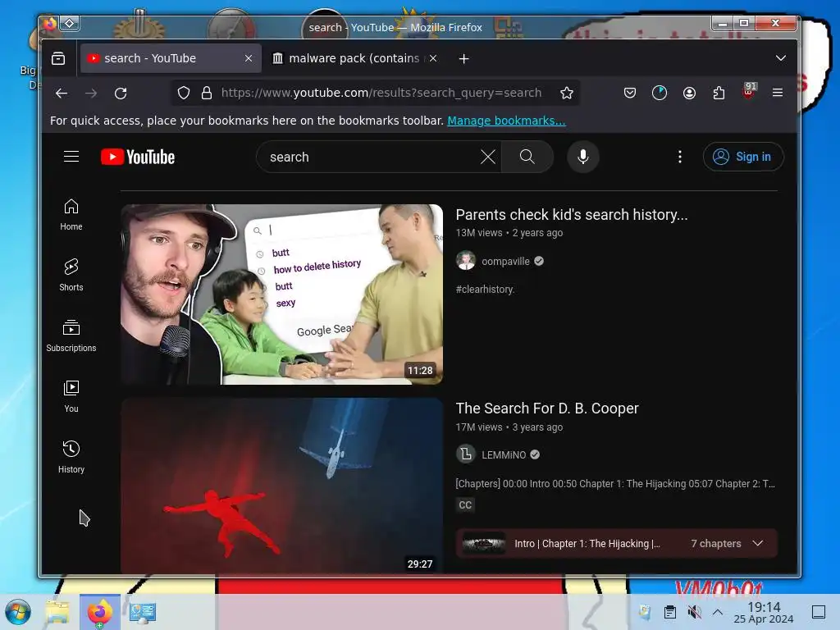Open the tracking protection shield icon

click(184, 94)
